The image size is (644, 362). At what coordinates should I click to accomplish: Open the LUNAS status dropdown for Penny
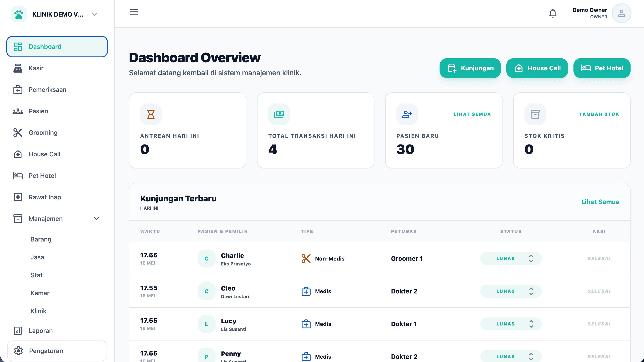[x=511, y=356]
